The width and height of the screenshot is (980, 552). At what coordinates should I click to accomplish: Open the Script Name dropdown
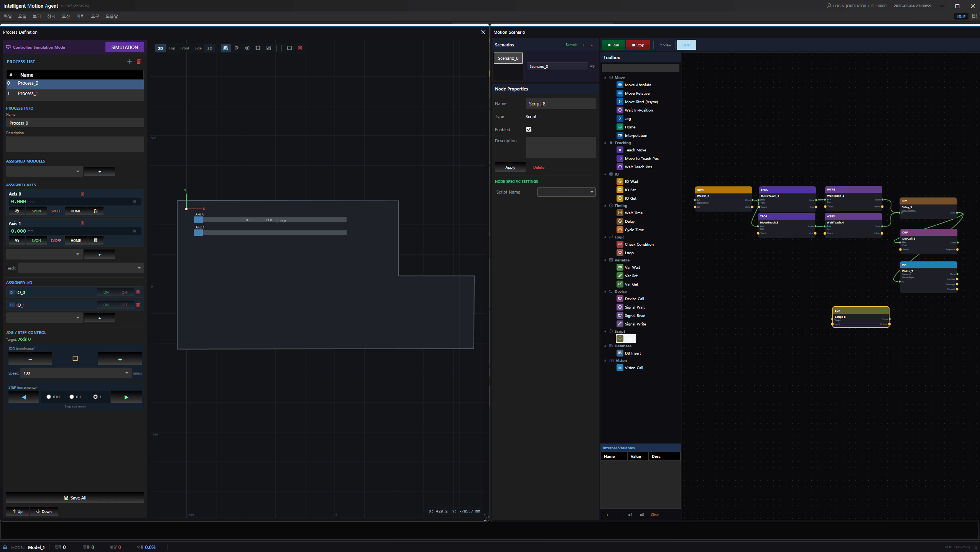pos(566,192)
